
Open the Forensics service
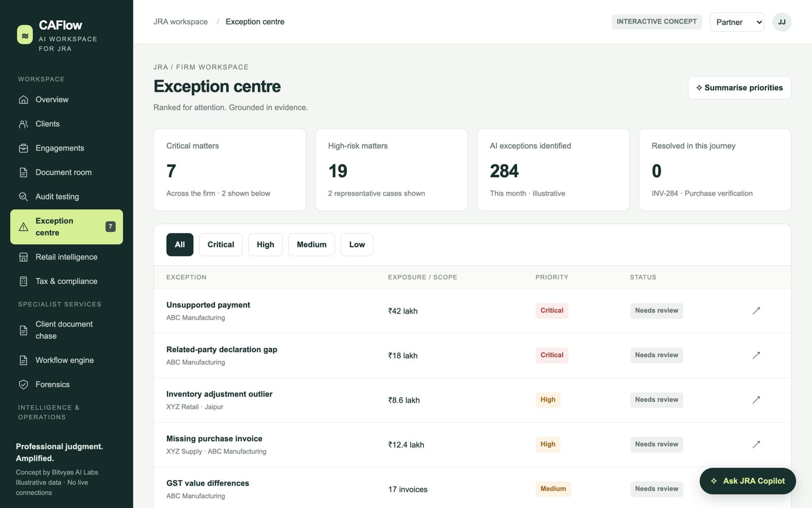[66, 385]
